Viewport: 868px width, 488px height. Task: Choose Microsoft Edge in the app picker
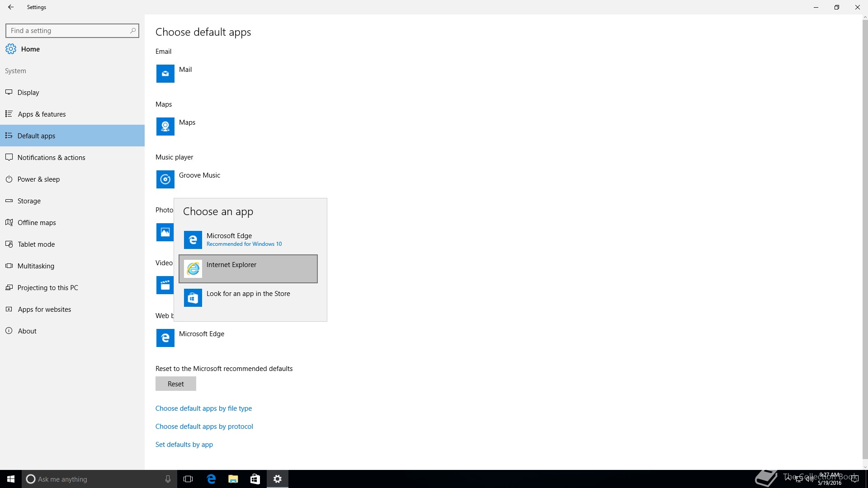(x=248, y=240)
